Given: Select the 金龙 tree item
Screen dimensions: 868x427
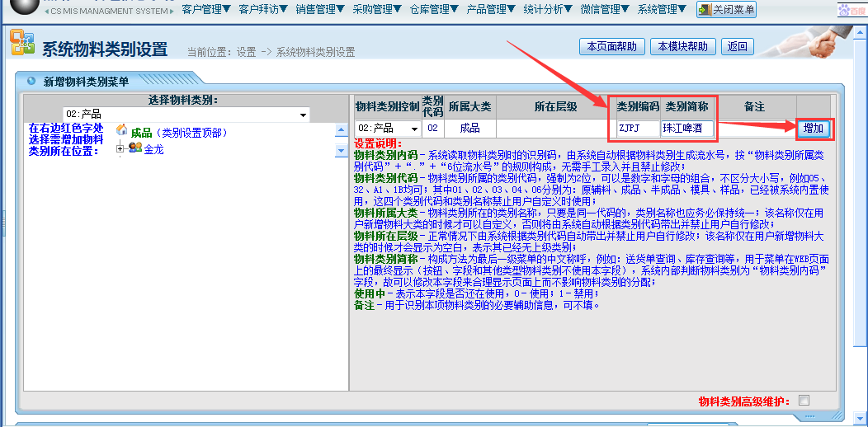Looking at the screenshot, I should (x=153, y=149).
